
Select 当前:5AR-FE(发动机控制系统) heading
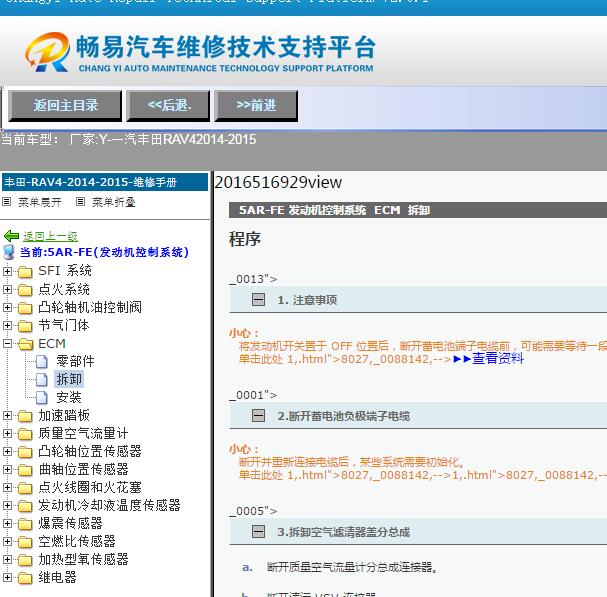104,252
